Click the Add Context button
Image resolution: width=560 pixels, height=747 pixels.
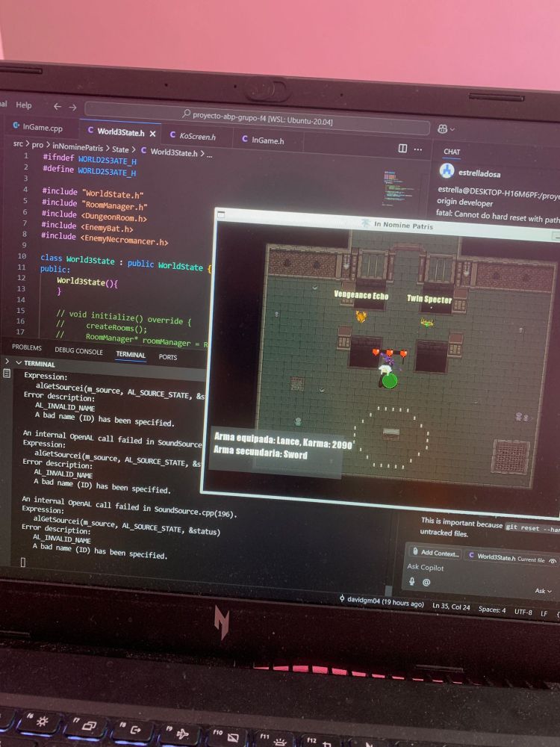point(435,553)
